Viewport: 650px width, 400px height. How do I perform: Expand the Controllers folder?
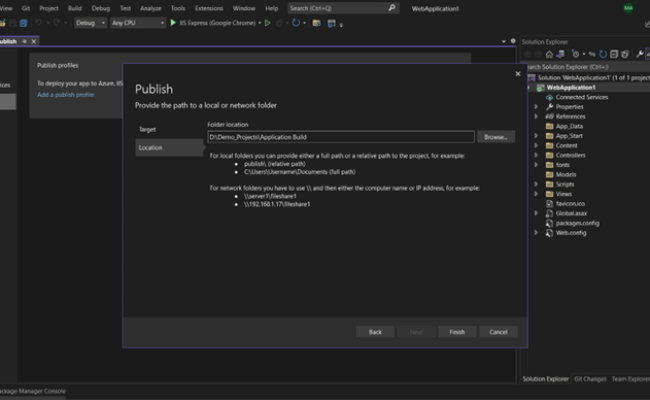point(536,155)
